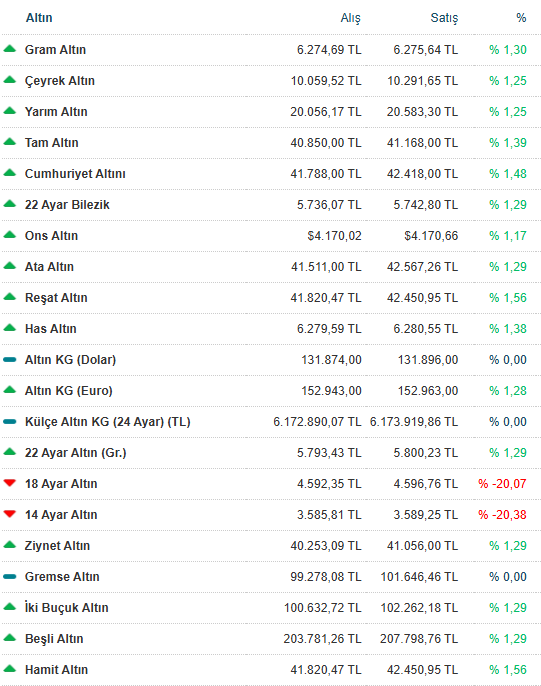Click the Alış column header
The height and width of the screenshot is (686, 541).
pos(350,18)
